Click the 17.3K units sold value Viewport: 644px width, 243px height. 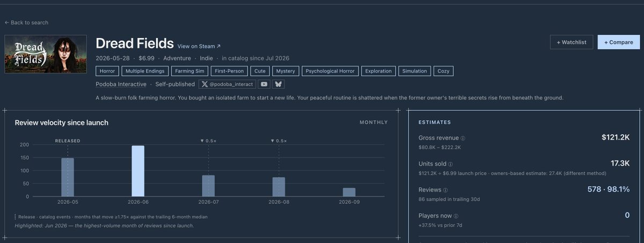point(620,164)
